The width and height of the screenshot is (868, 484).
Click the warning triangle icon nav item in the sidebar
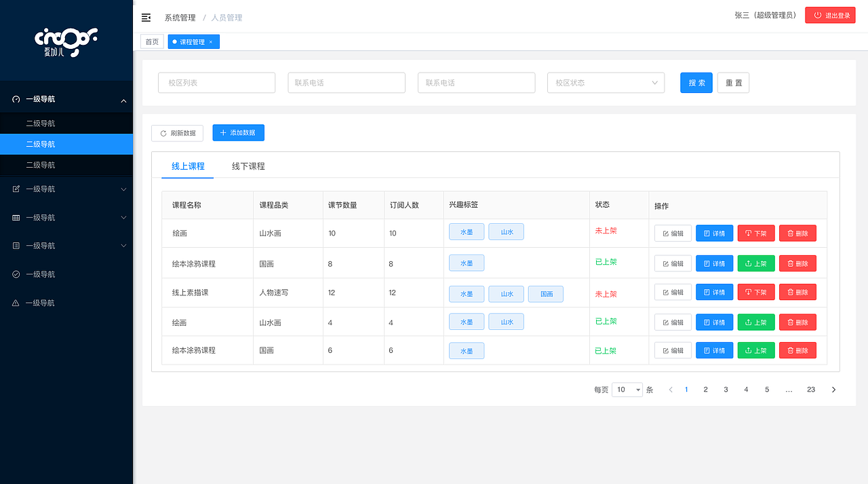16,303
